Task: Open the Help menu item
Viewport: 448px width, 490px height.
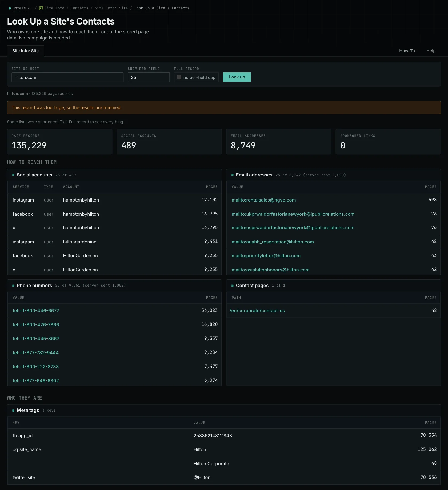Action: (x=431, y=51)
